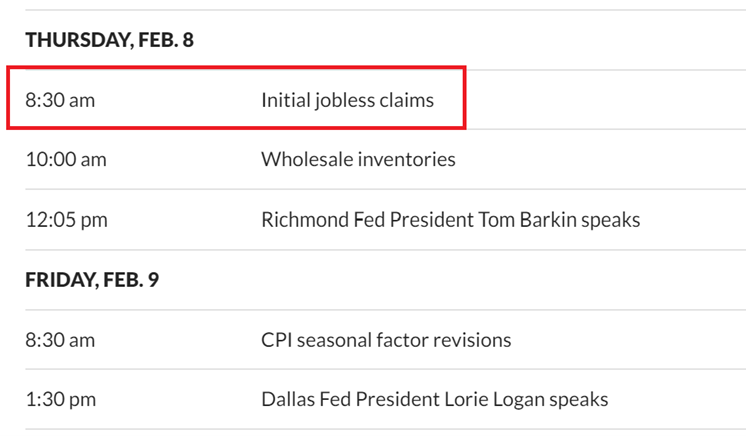This screenshot has width=746, height=436.
Task: Click the Thursday, Feb. 8 date header
Action: point(110,40)
